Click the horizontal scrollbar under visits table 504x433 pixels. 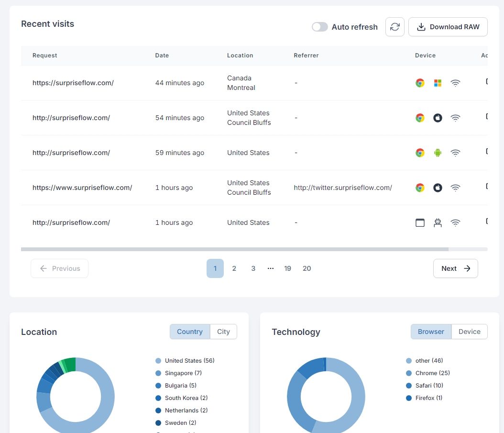(x=234, y=249)
